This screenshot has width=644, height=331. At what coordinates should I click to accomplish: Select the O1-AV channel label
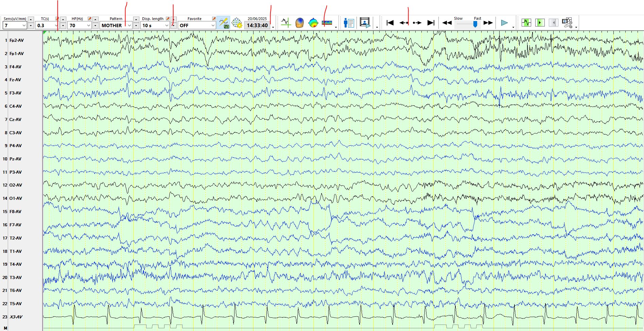16,198
